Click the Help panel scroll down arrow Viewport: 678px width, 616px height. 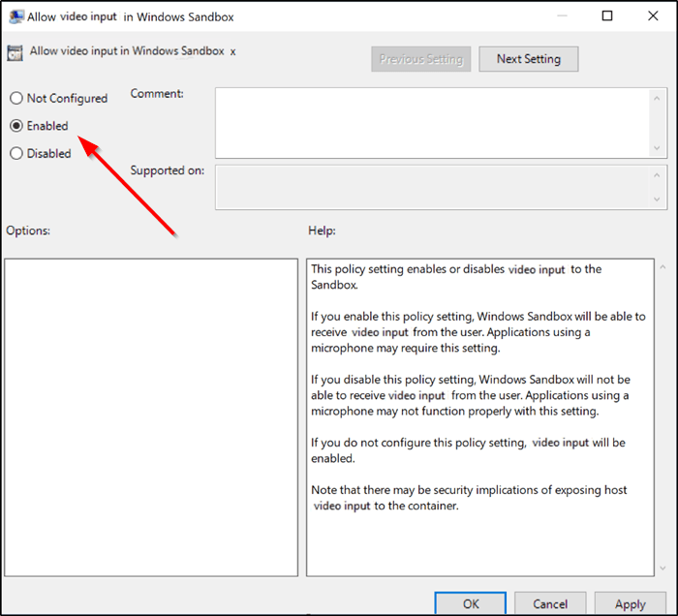tap(663, 568)
